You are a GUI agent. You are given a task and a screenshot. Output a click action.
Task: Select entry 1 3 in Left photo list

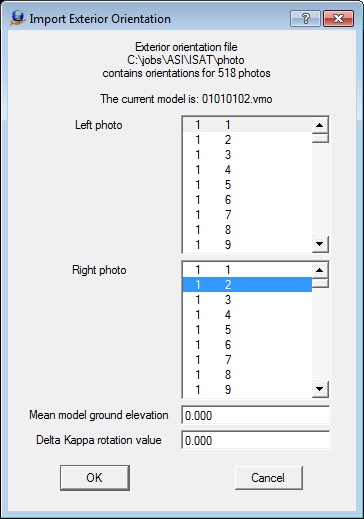click(247, 155)
